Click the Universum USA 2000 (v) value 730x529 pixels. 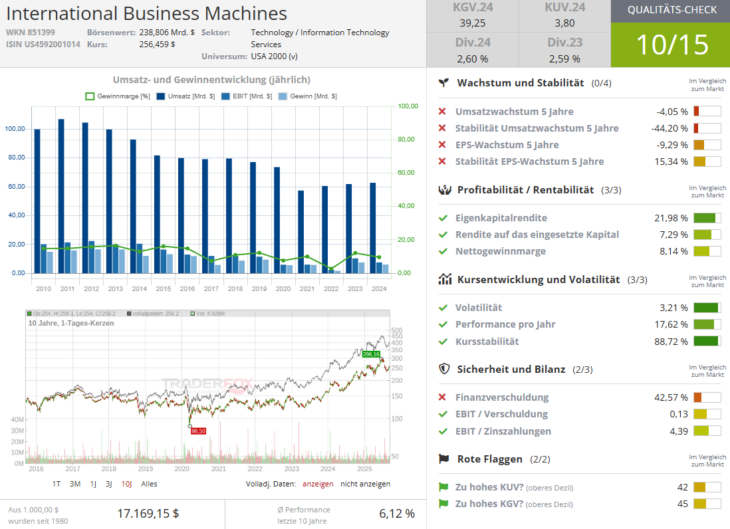[x=274, y=56]
